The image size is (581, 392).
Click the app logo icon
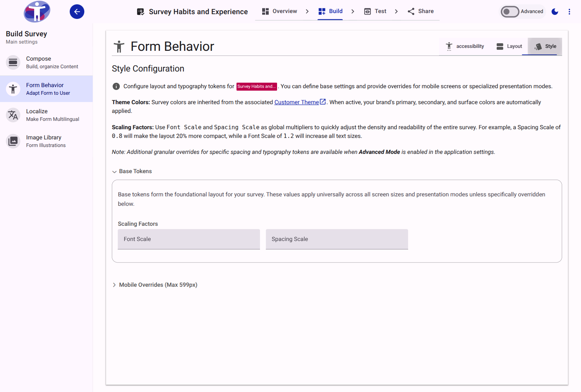point(37,12)
